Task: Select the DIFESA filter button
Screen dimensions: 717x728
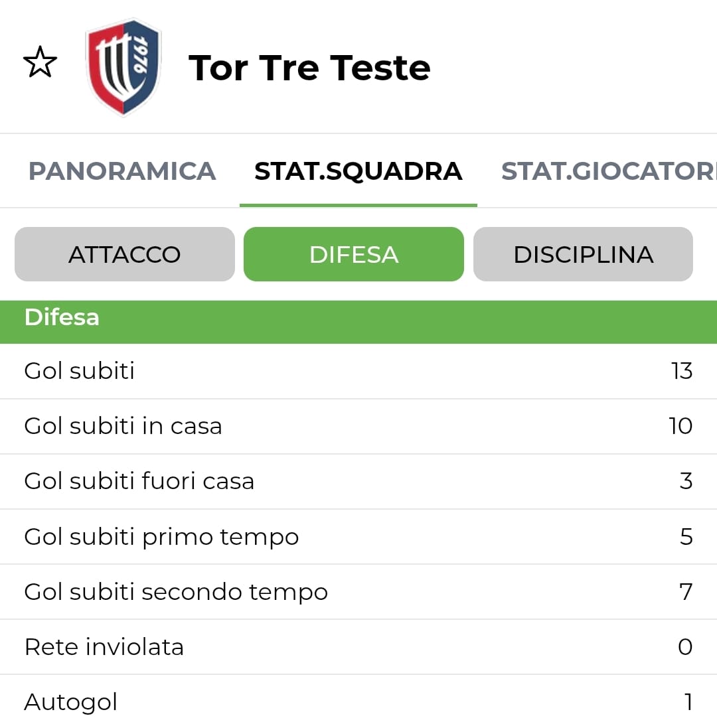Action: point(354,255)
